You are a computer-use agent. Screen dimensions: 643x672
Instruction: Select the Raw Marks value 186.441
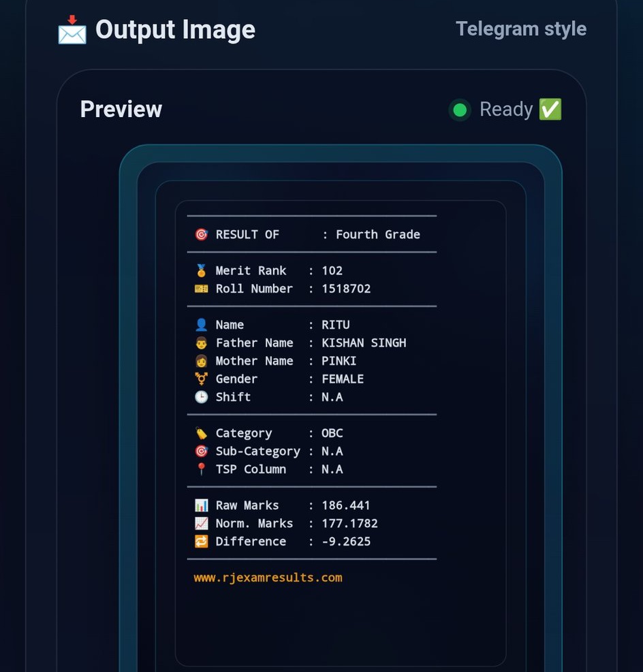346,505
